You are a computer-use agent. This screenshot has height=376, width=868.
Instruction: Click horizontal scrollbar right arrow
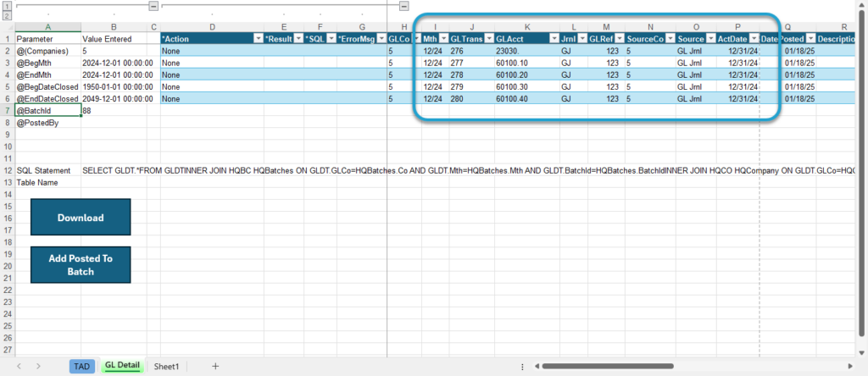[850, 366]
